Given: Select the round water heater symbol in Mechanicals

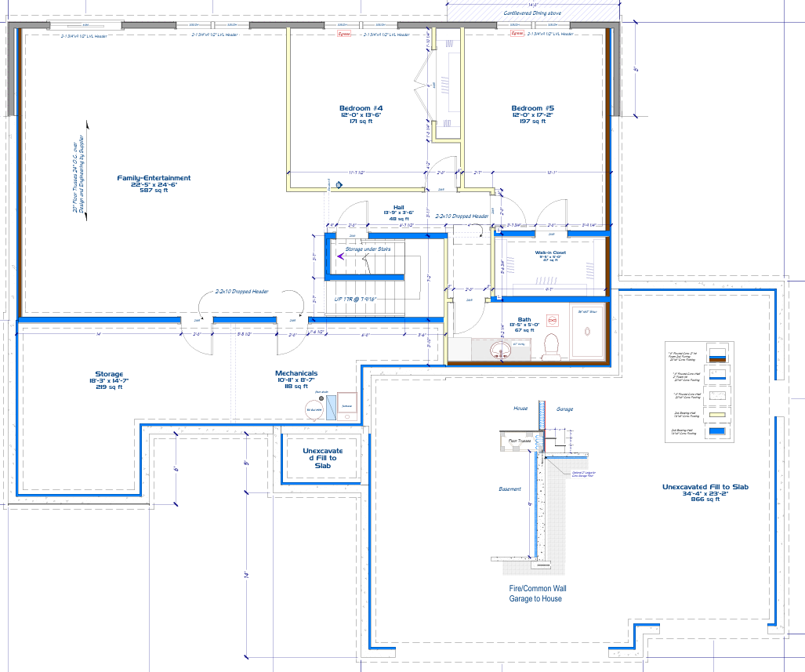Looking at the screenshot, I should tap(314, 409).
